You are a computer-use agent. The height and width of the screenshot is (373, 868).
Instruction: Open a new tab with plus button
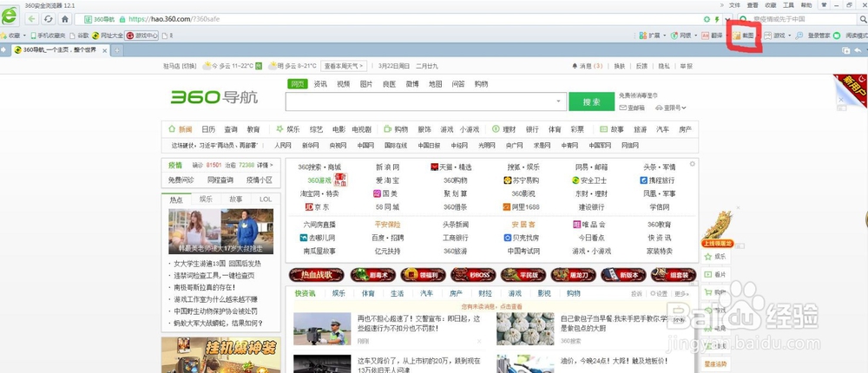click(x=117, y=50)
